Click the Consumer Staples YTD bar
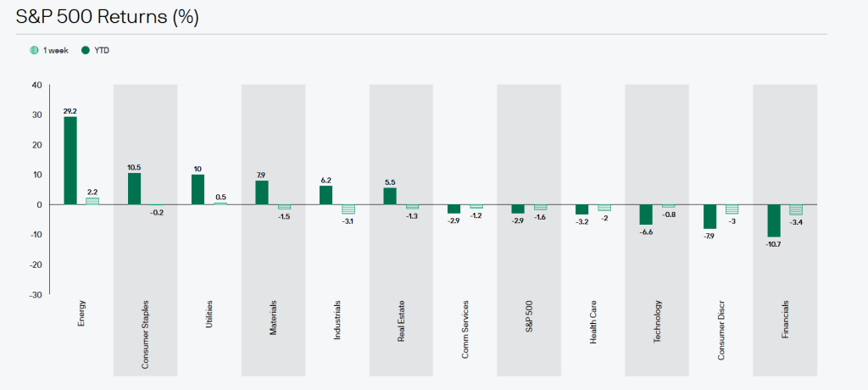 (134, 188)
